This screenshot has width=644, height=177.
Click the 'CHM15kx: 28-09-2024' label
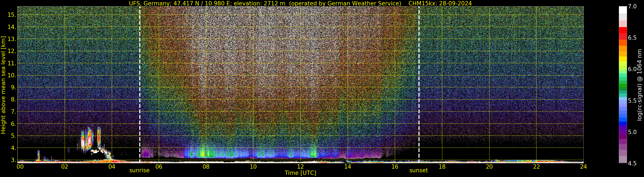(440, 3)
